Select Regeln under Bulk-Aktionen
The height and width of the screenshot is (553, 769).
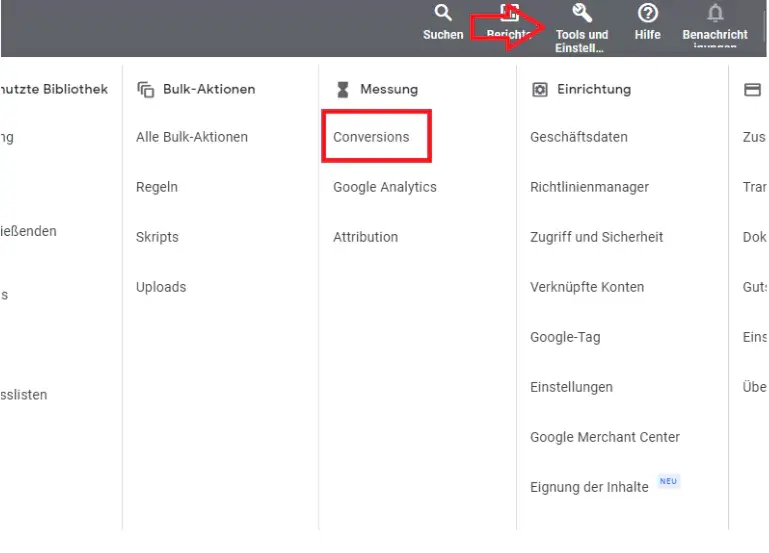pyautogui.click(x=157, y=187)
